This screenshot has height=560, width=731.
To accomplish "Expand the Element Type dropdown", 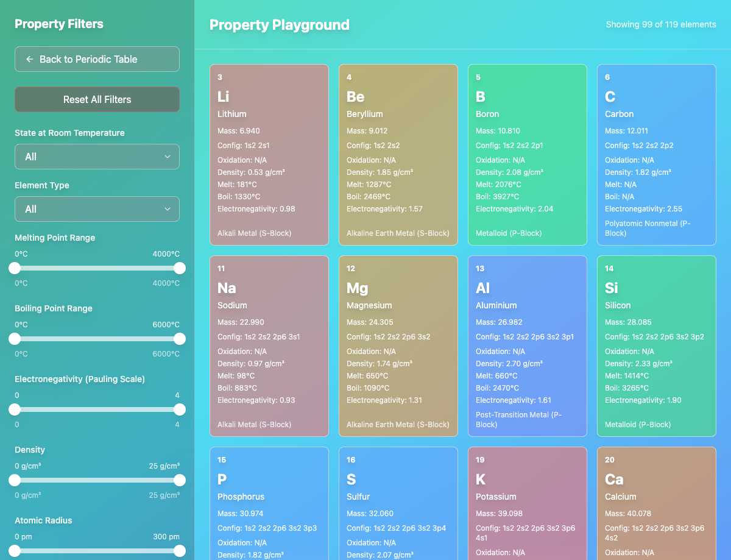I will 97,209.
